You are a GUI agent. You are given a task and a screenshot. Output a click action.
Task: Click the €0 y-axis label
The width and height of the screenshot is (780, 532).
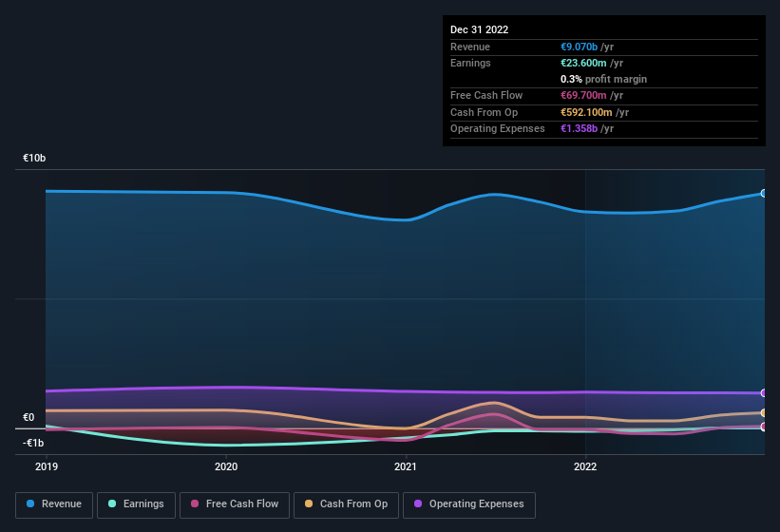(x=29, y=417)
